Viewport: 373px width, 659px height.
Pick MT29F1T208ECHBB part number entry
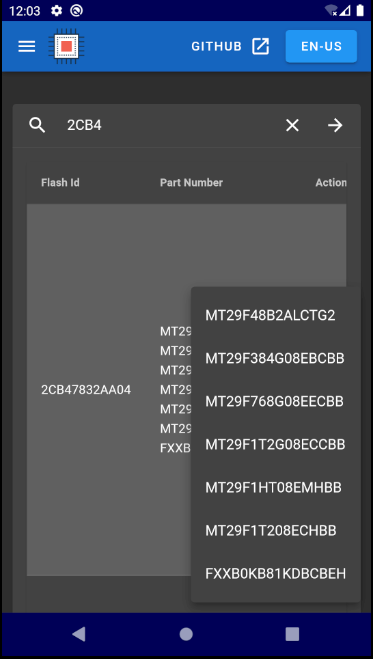[276, 531]
